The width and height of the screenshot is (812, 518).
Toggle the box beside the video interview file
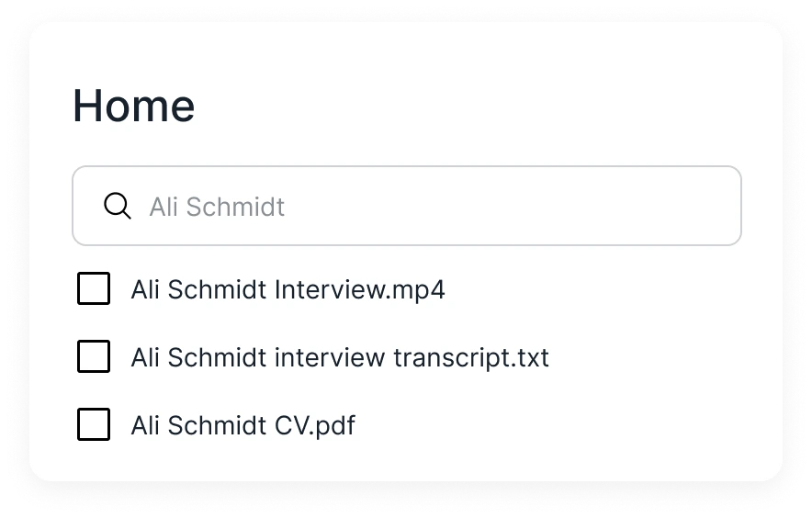click(x=94, y=288)
